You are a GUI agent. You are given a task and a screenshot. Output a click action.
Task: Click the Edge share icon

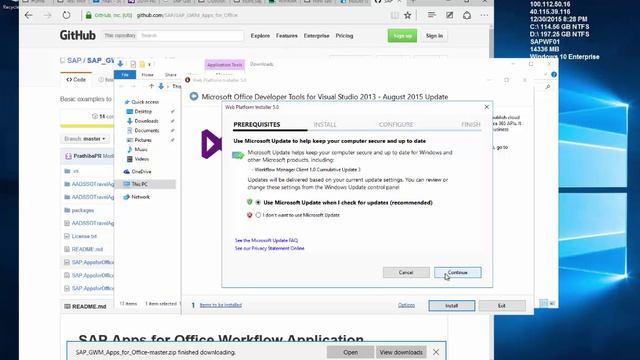pyautogui.click(x=467, y=15)
